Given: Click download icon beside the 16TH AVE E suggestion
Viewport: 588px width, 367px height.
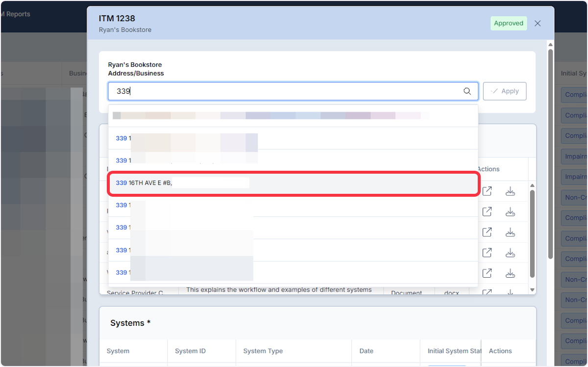Looking at the screenshot, I should (x=510, y=191).
